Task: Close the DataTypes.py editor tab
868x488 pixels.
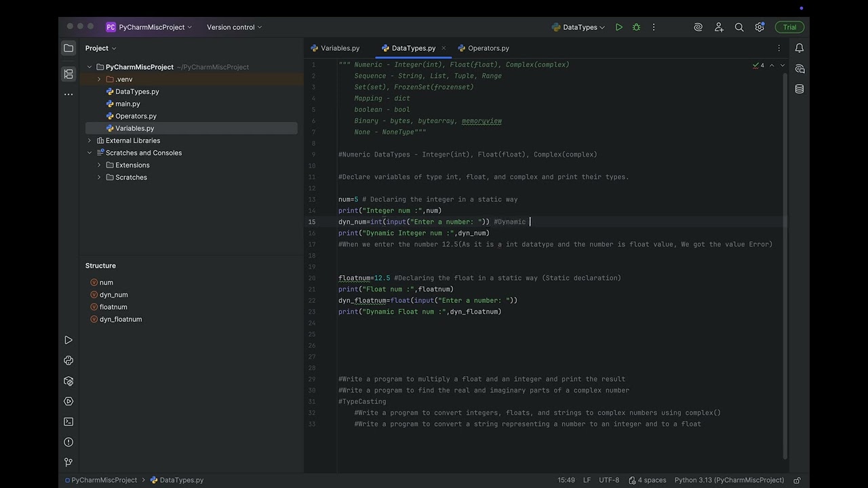Action: pos(443,48)
